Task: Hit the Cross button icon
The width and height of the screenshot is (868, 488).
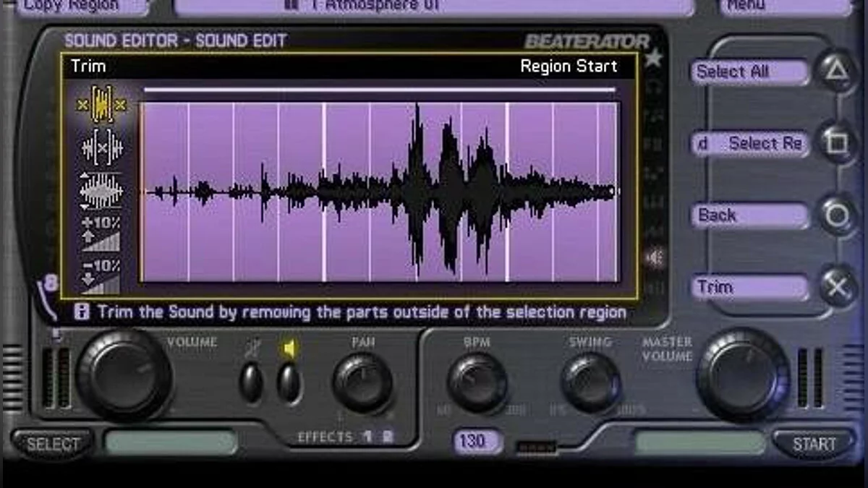Action: pyautogui.click(x=837, y=287)
